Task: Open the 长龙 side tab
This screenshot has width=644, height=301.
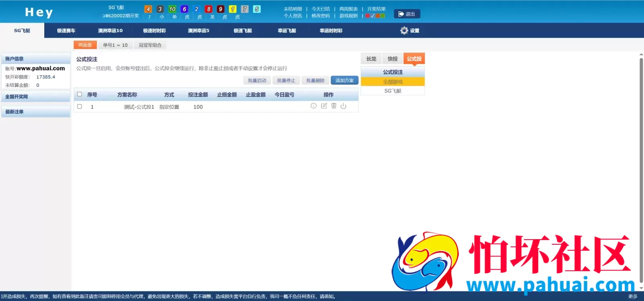Action: tap(371, 59)
